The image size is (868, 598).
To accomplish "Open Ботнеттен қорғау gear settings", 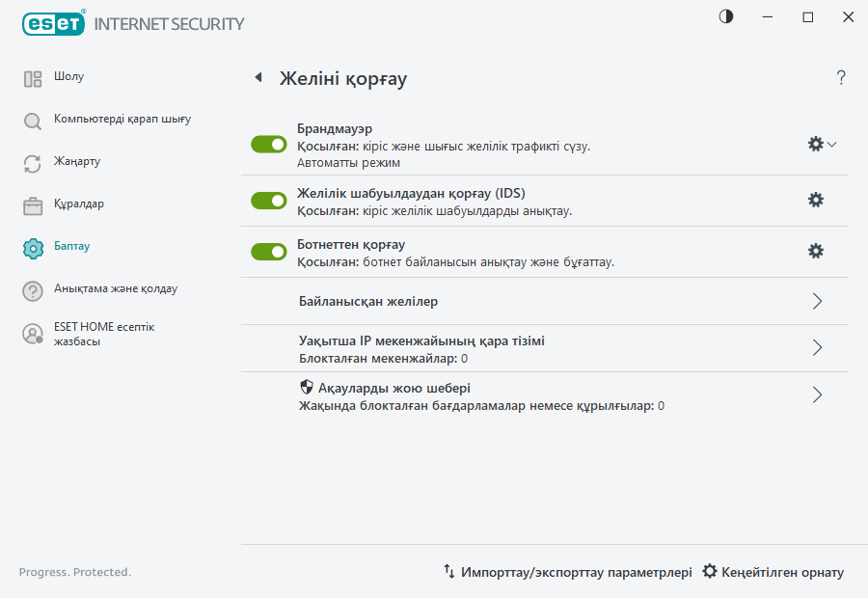I will pos(816,251).
